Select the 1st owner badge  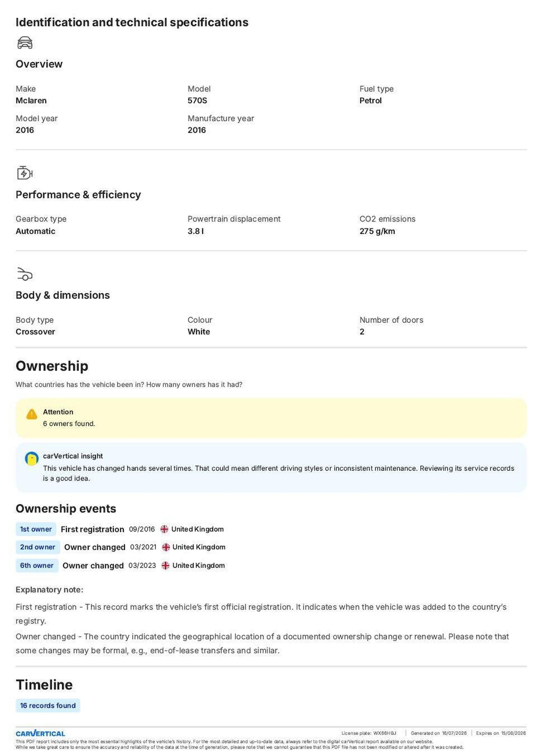point(36,529)
